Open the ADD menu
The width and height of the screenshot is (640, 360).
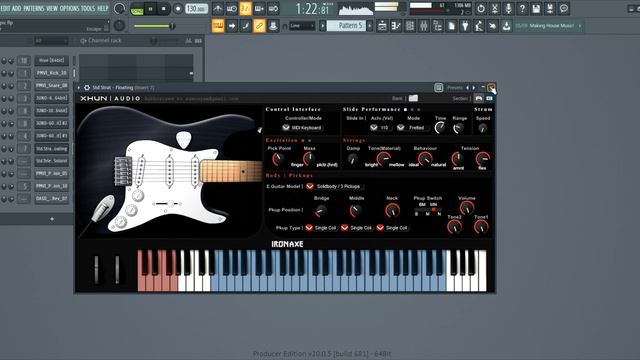click(17, 8)
